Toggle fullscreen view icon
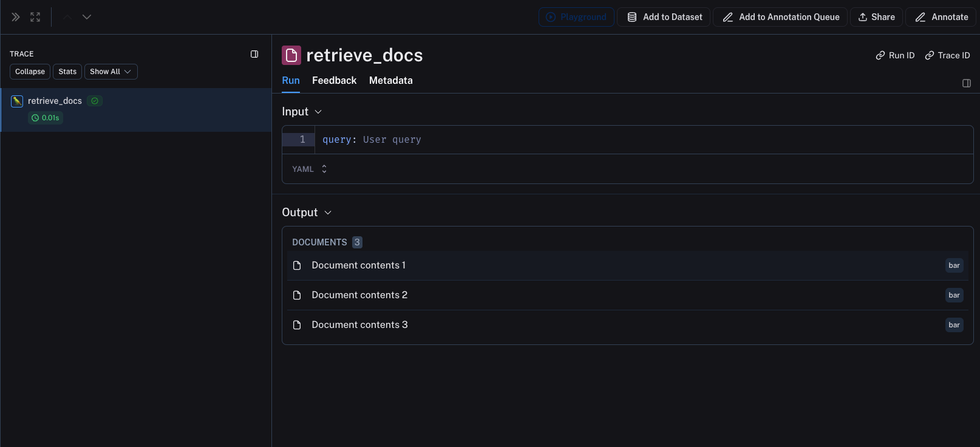Viewport: 980px width, 447px height. pyautogui.click(x=35, y=17)
